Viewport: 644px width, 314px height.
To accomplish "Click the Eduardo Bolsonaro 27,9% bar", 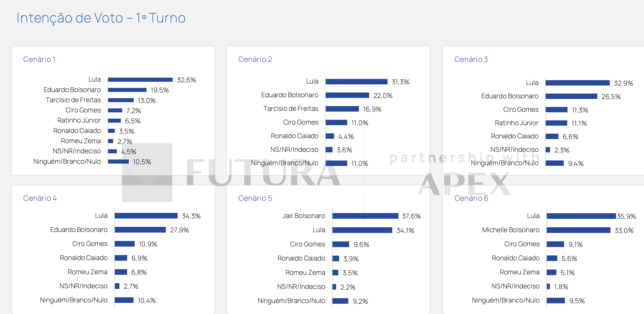I will (140, 230).
